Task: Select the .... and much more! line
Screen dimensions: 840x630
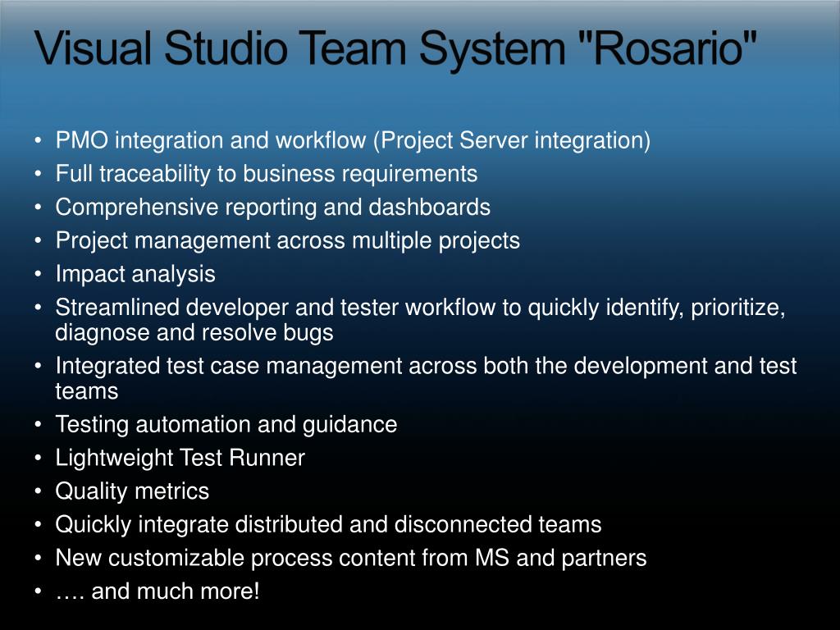Action: [157, 591]
